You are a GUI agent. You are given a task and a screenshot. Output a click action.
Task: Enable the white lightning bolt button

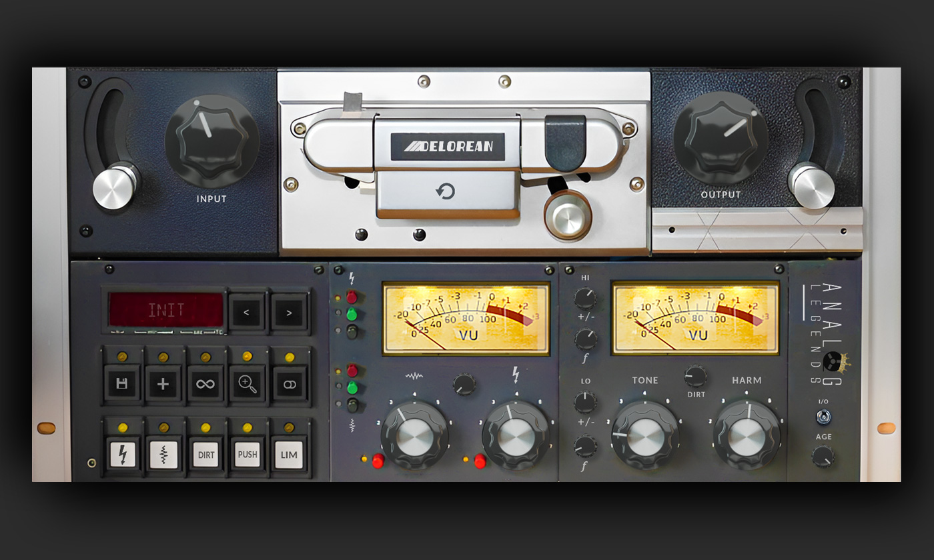(x=122, y=455)
